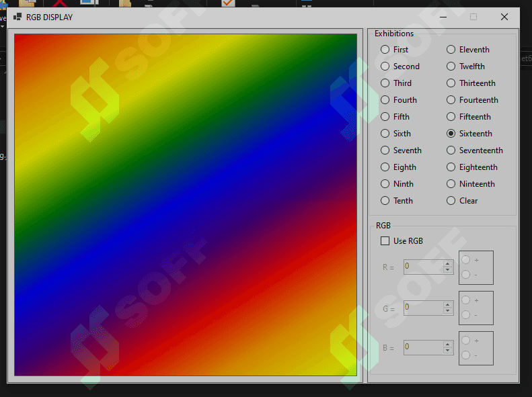Select the plus radio for R
532x397 pixels.
[466, 260]
